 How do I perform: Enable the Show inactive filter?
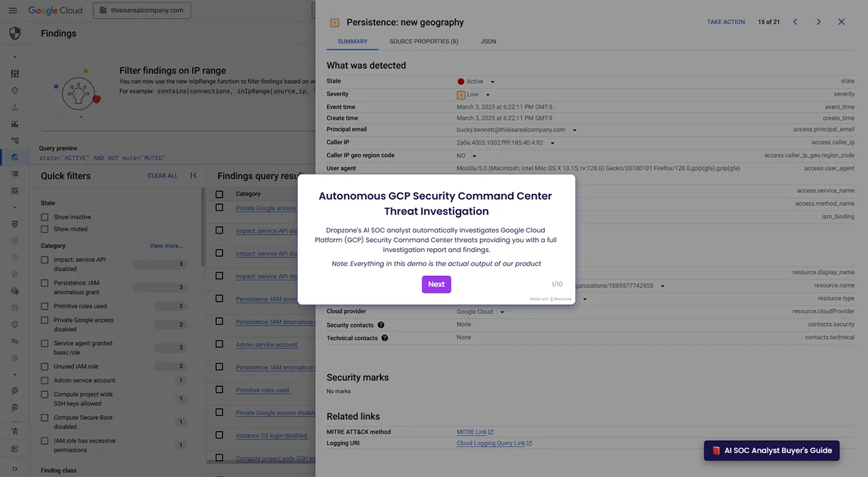[x=45, y=217]
